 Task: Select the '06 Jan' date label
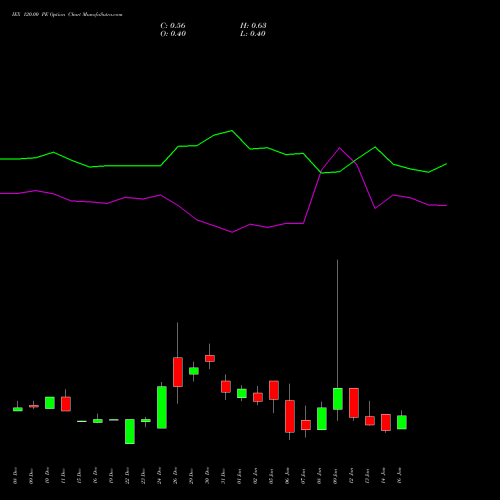click(287, 476)
